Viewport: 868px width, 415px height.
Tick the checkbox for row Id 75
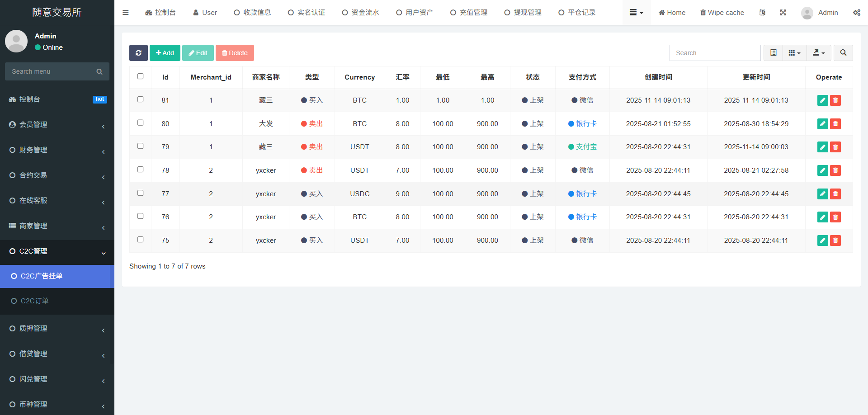(141, 240)
